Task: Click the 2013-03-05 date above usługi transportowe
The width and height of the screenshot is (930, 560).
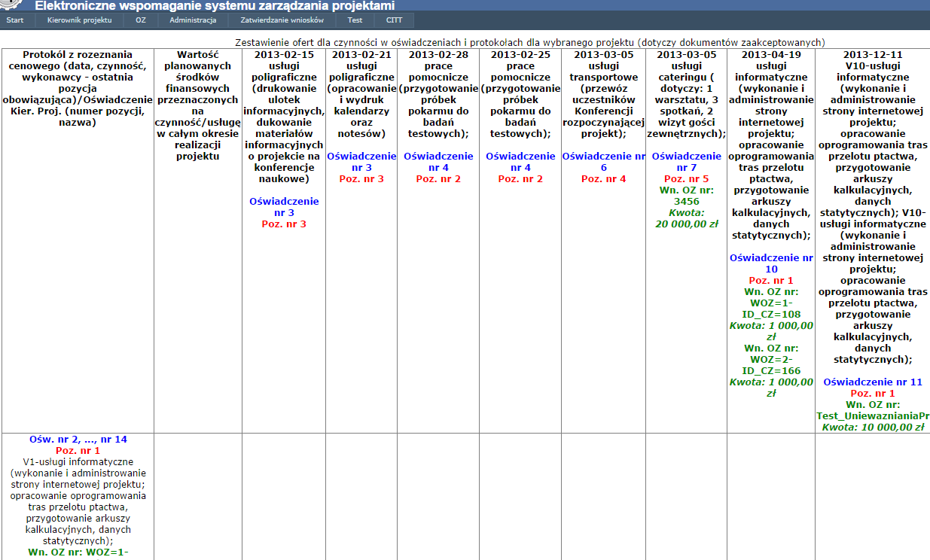Action: coord(603,55)
